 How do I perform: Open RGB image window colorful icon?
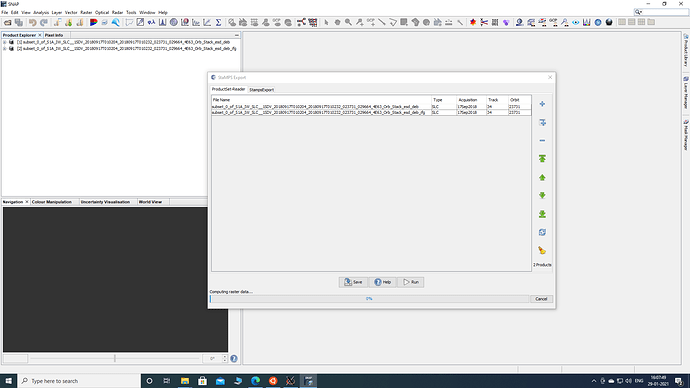click(x=93, y=22)
